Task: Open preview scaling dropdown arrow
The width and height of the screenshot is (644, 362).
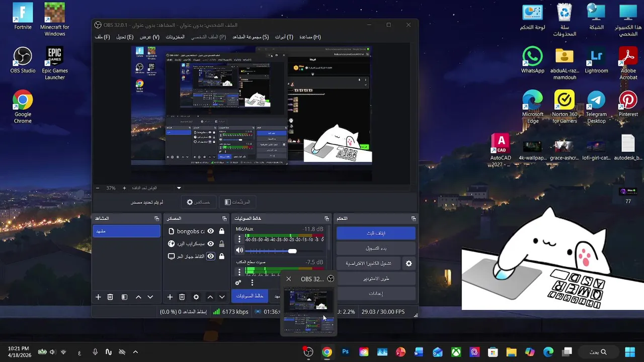Action: click(x=179, y=188)
